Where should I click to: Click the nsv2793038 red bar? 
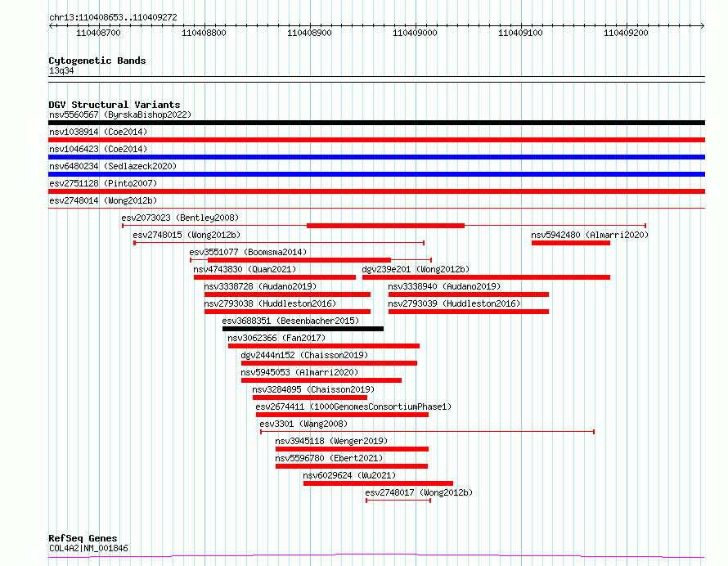287,312
